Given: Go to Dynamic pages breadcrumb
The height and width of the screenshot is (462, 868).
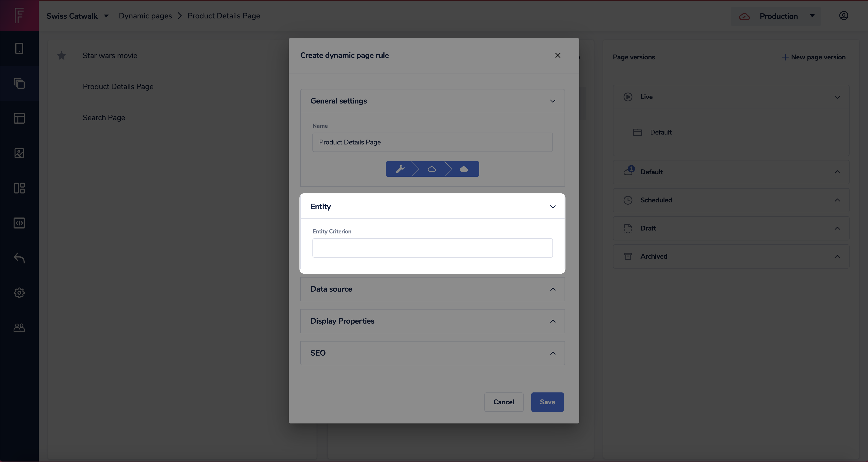Looking at the screenshot, I should (x=145, y=16).
